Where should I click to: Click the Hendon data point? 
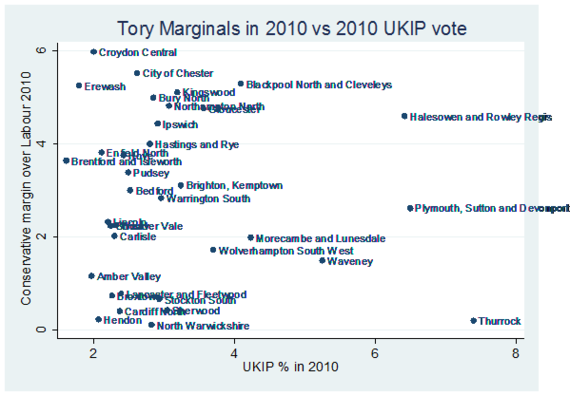98,319
